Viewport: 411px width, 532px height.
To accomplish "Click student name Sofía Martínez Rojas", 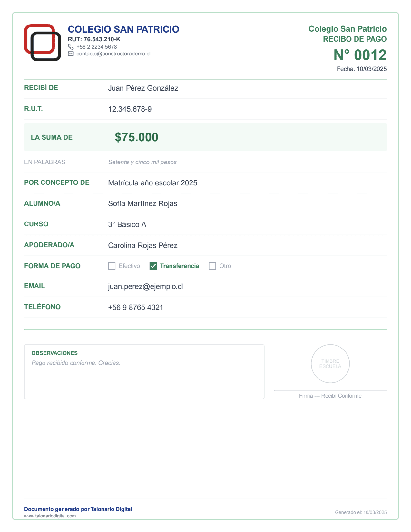I will (143, 203).
